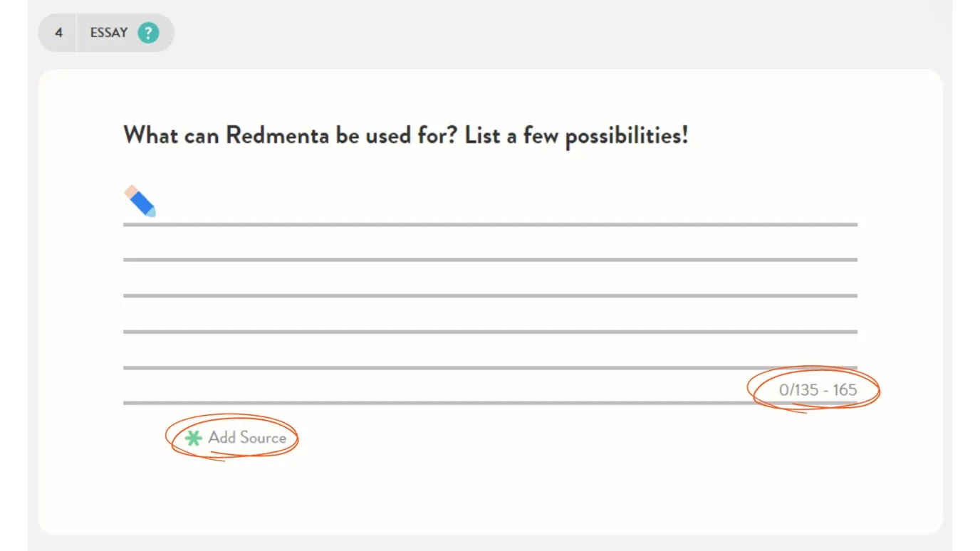Place cursor on the fifth essay line
Viewport: 980px width, 551px height.
pyautogui.click(x=490, y=350)
